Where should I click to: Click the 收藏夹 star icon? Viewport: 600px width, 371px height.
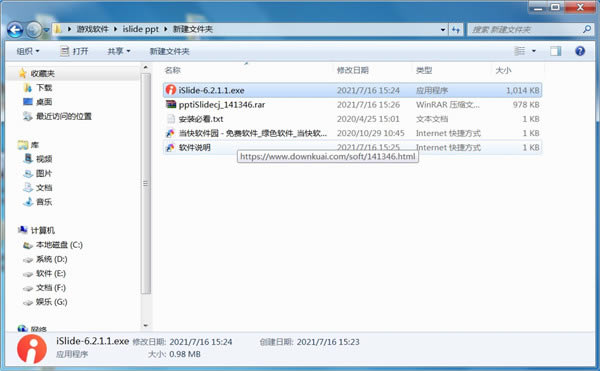pyautogui.click(x=23, y=73)
